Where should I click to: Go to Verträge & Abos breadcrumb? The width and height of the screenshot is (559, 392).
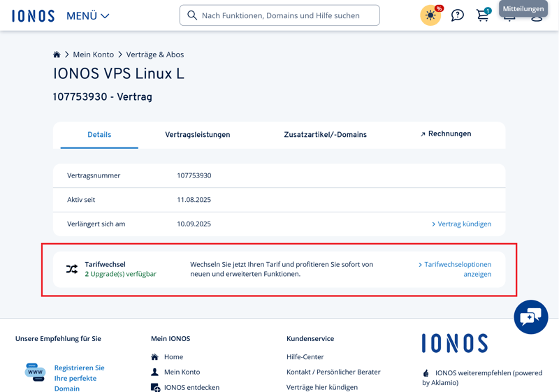pyautogui.click(x=155, y=55)
